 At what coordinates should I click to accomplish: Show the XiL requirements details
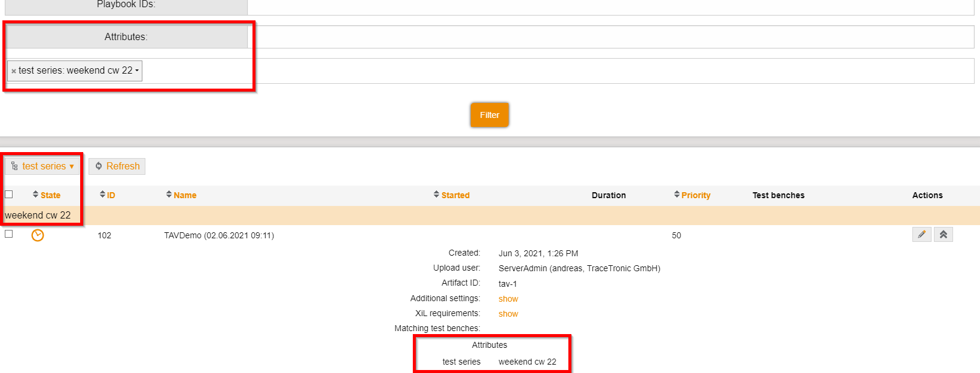point(508,314)
